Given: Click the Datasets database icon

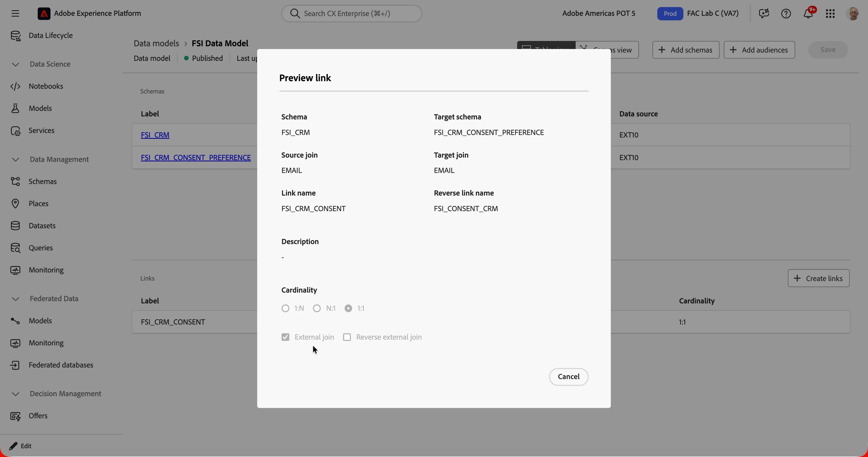Looking at the screenshot, I should tap(16, 226).
